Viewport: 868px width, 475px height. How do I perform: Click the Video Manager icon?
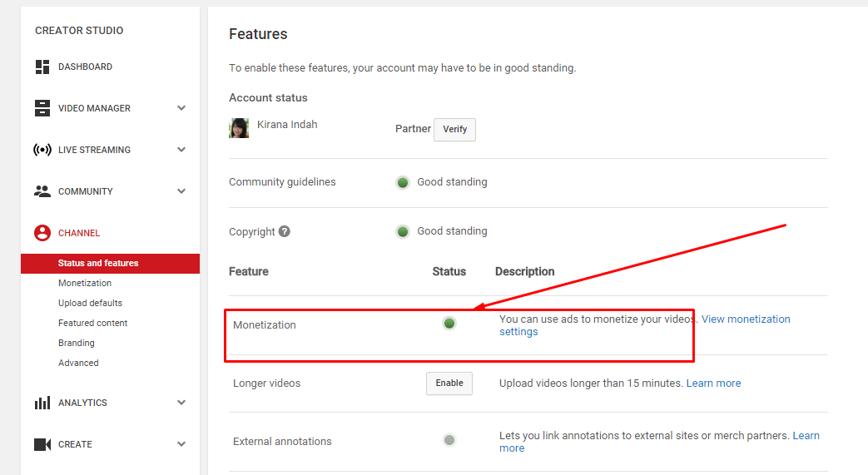click(x=42, y=108)
